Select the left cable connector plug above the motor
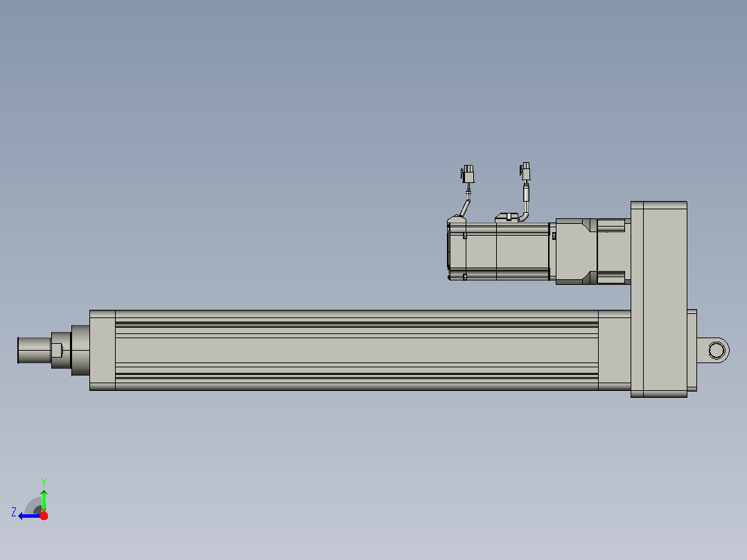747x560 pixels. [468, 174]
